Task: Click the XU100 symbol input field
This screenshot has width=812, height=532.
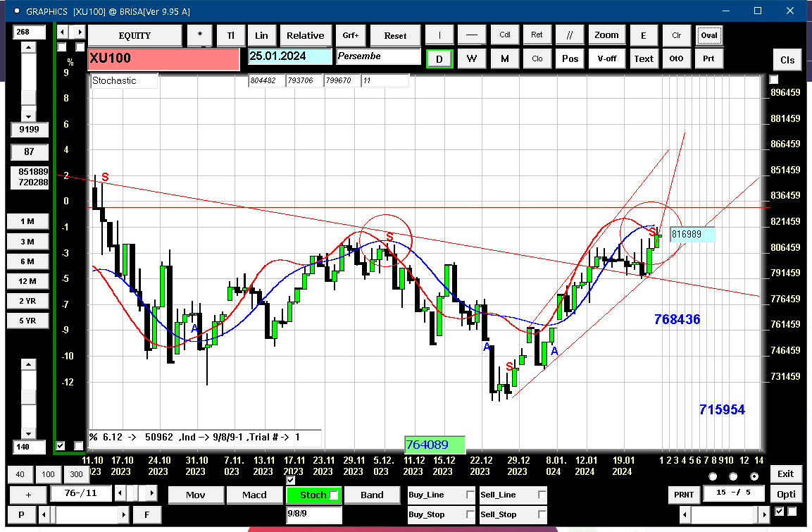Action: point(163,58)
